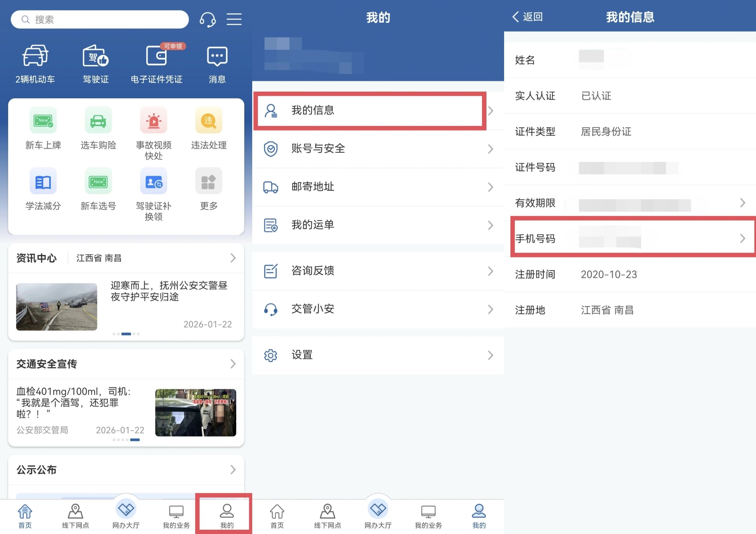The width and height of the screenshot is (756, 534).
Task: Switch to 线下网点 tab in left bar
Action: coord(75,516)
